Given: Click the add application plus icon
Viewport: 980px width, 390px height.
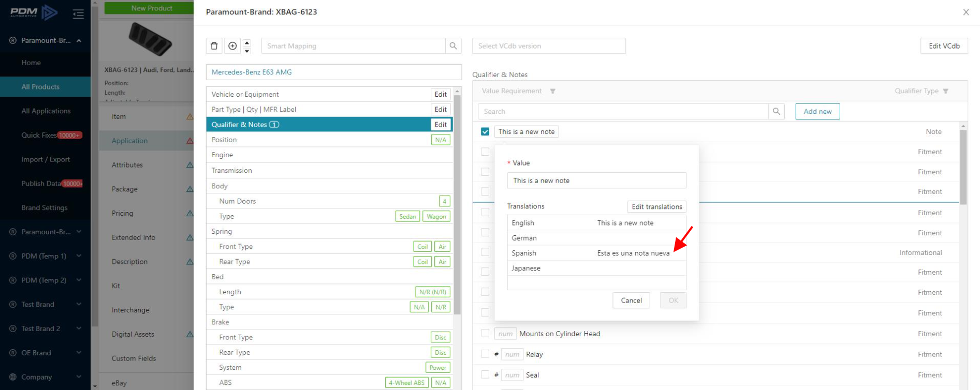Looking at the screenshot, I should (232, 46).
